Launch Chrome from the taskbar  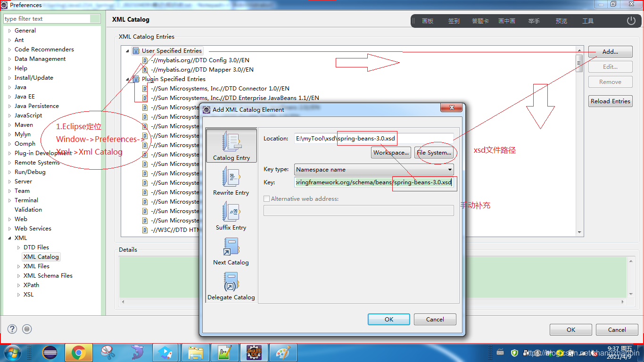pyautogui.click(x=79, y=353)
